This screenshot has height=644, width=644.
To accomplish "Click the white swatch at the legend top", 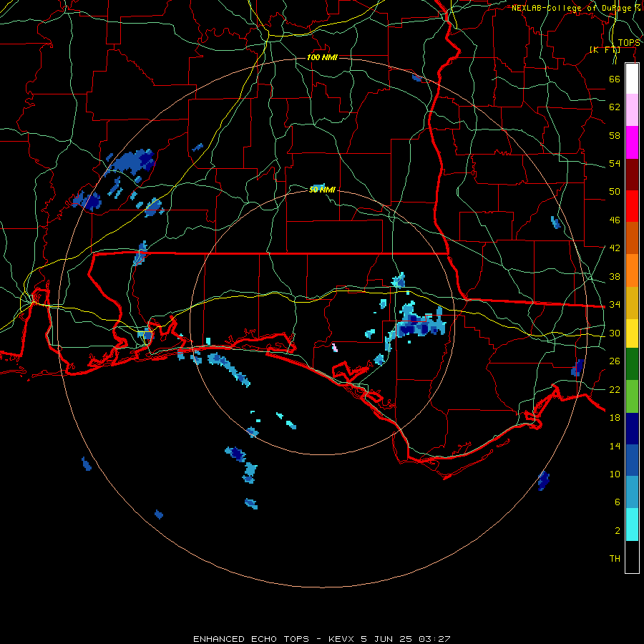I will [x=632, y=79].
